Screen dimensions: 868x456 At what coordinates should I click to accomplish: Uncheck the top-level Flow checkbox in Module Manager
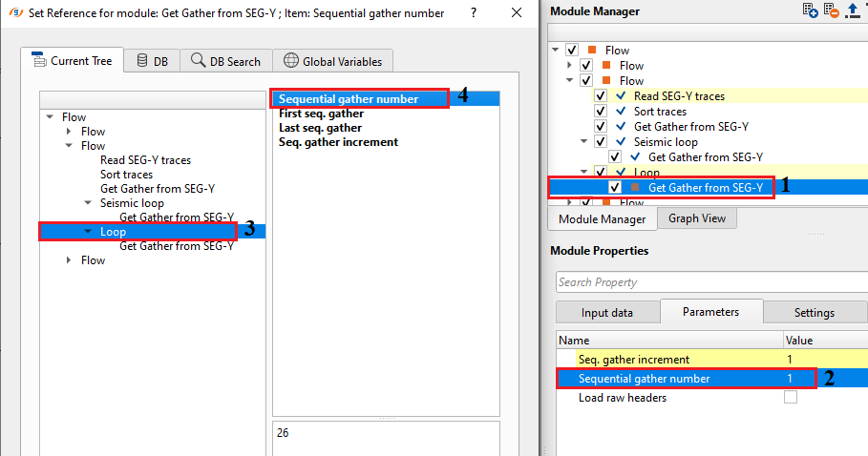click(572, 51)
